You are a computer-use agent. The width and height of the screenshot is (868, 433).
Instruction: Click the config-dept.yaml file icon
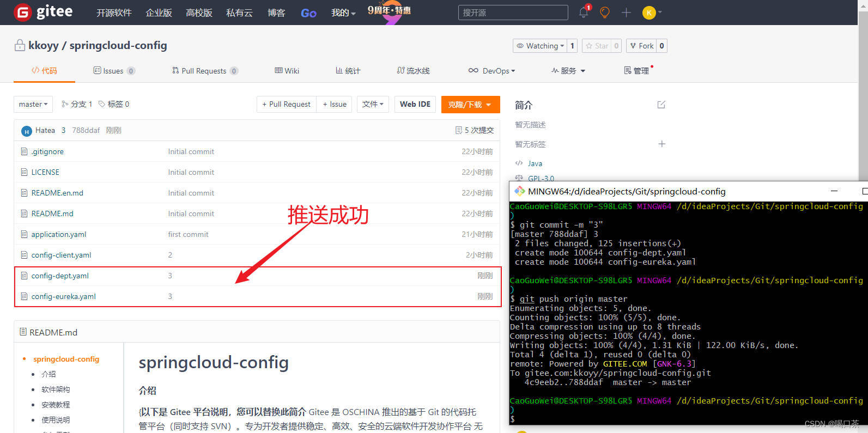(24, 276)
